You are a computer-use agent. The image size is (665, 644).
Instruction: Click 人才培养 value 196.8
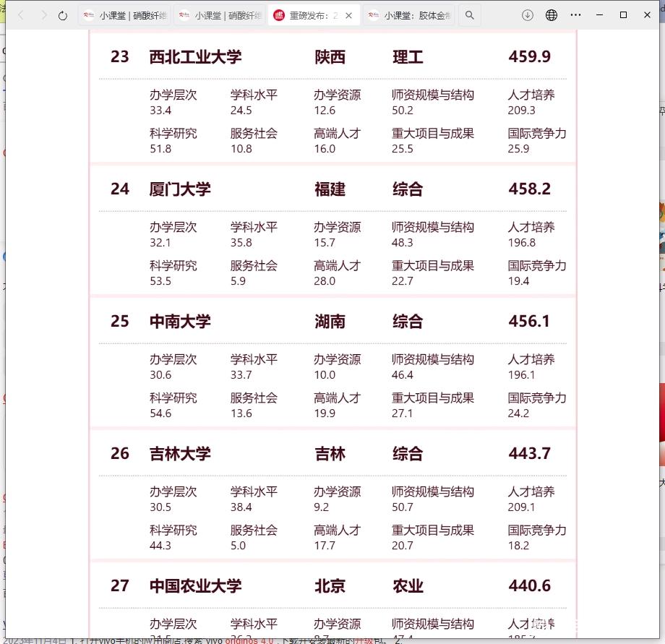522,243
